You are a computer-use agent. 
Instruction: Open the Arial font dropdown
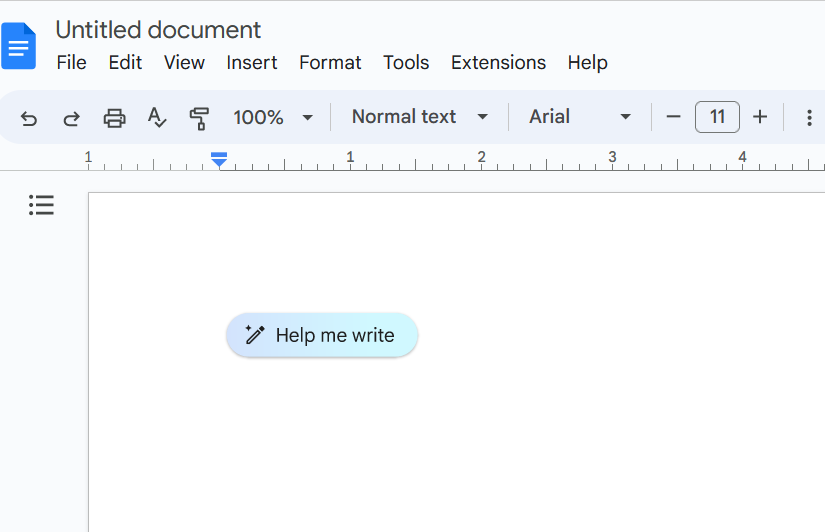579,117
